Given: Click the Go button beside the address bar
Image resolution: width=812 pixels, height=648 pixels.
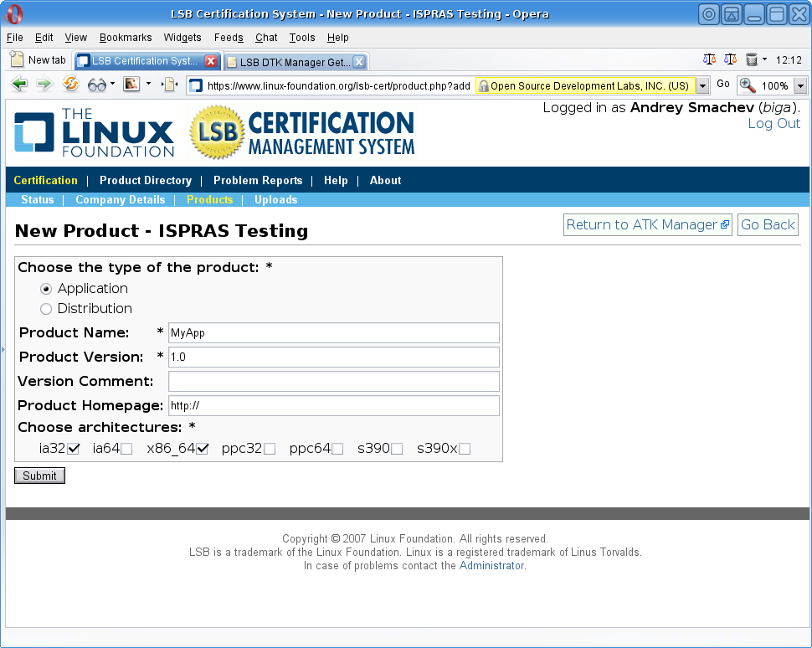Looking at the screenshot, I should pos(723,84).
